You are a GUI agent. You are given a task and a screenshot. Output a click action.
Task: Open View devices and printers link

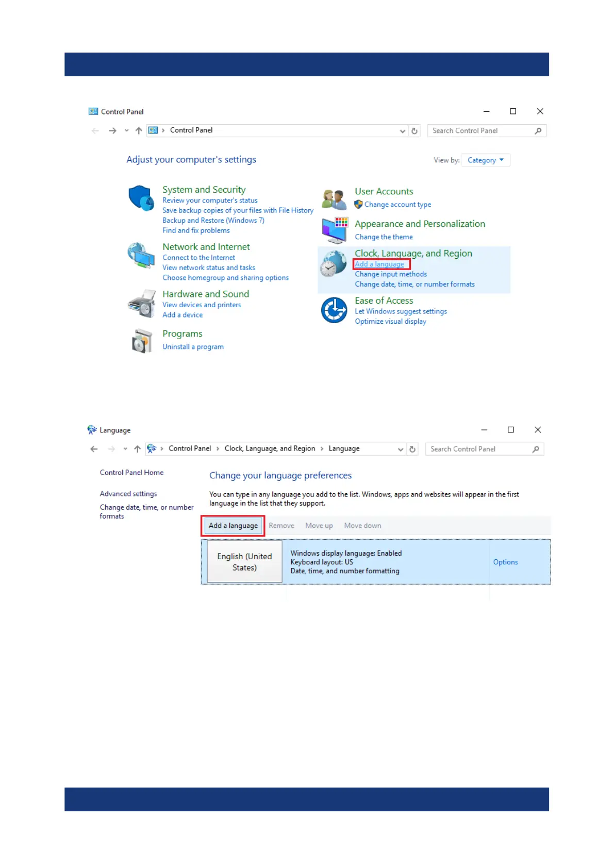pyautogui.click(x=202, y=305)
